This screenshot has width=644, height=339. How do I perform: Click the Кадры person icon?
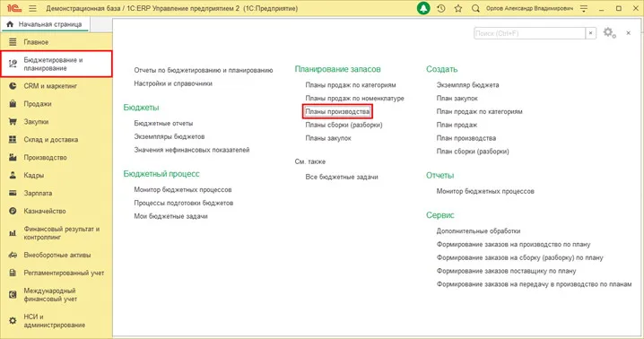click(13, 175)
